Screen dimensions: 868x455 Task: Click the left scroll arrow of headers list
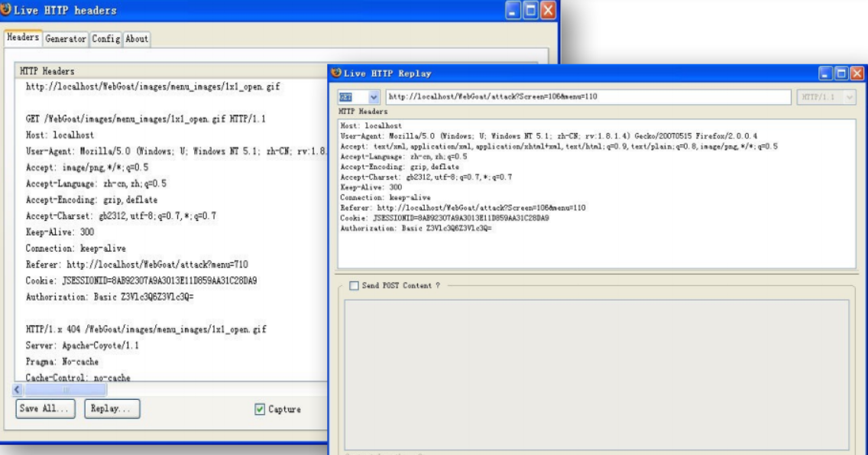(17, 389)
